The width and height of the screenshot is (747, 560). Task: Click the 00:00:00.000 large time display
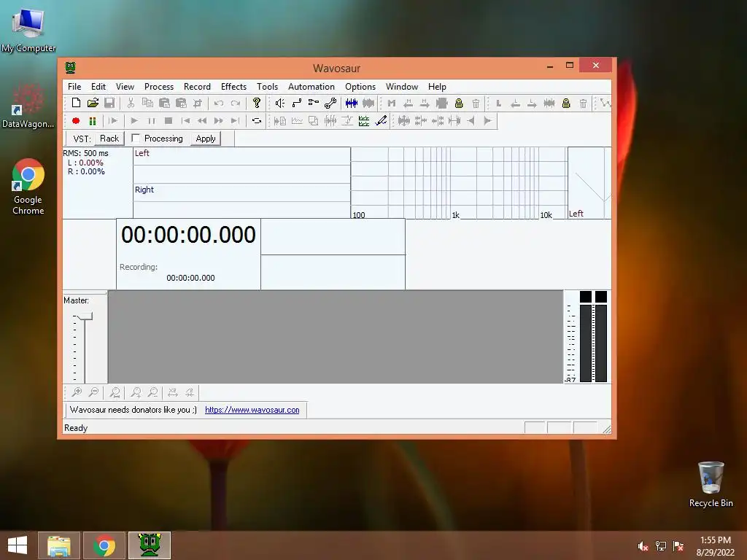pyautogui.click(x=188, y=235)
